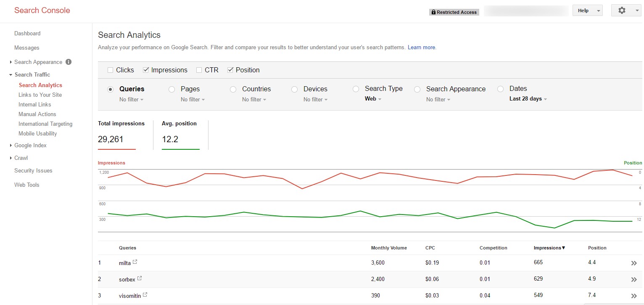The image size is (644, 305).
Task: Click the double-arrow icon for milta row
Action: (634, 263)
